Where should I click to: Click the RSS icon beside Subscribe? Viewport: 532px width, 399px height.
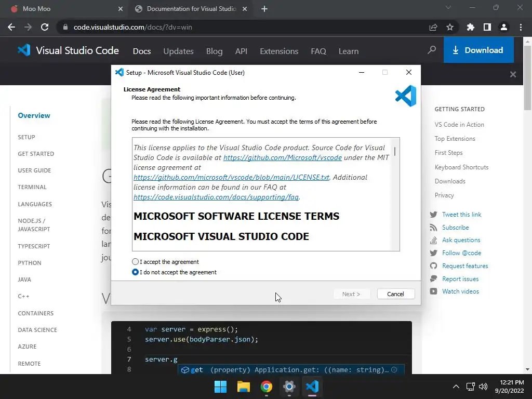point(433,228)
